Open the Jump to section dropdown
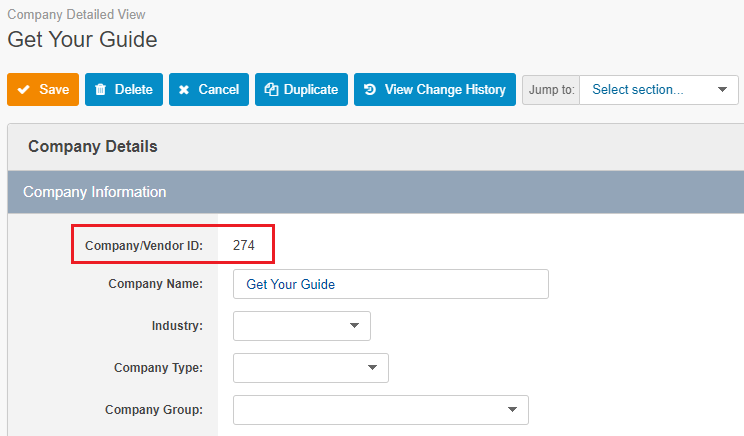The height and width of the screenshot is (436, 744). tap(659, 90)
